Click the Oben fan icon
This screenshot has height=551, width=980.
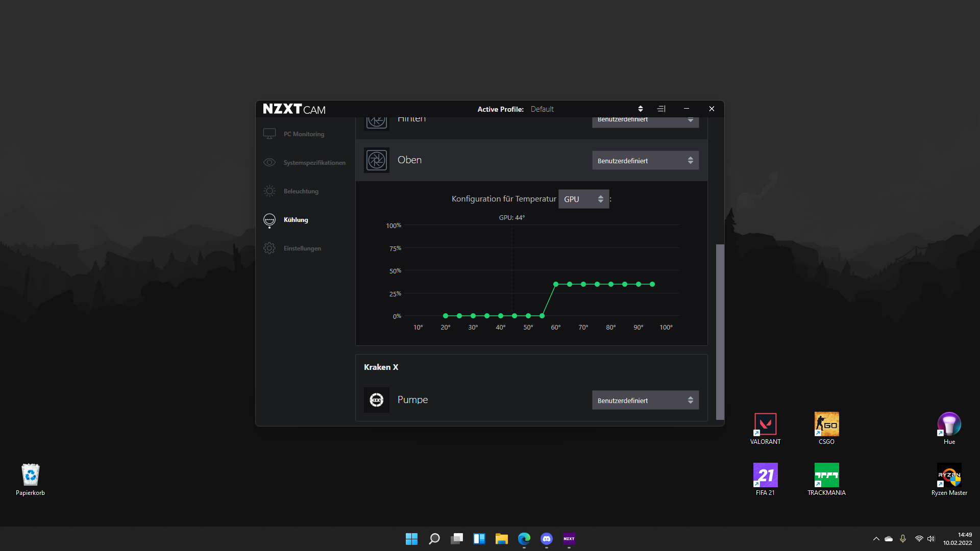click(377, 160)
